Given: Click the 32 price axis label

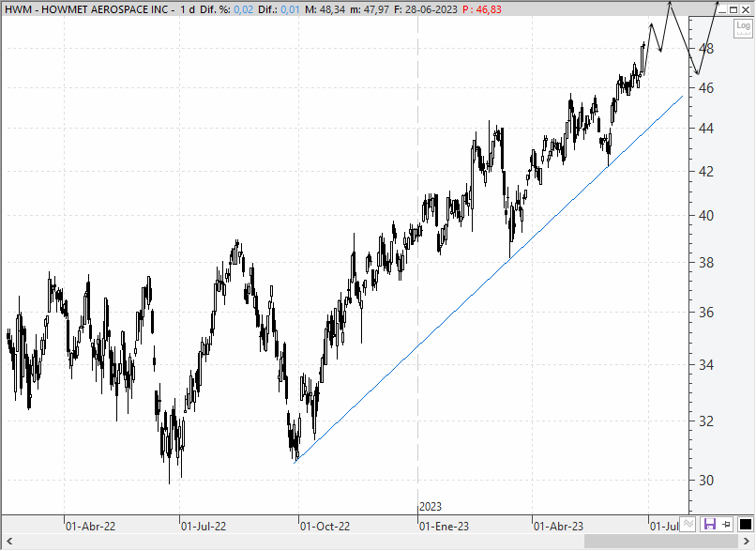Looking at the screenshot, I should point(706,421).
